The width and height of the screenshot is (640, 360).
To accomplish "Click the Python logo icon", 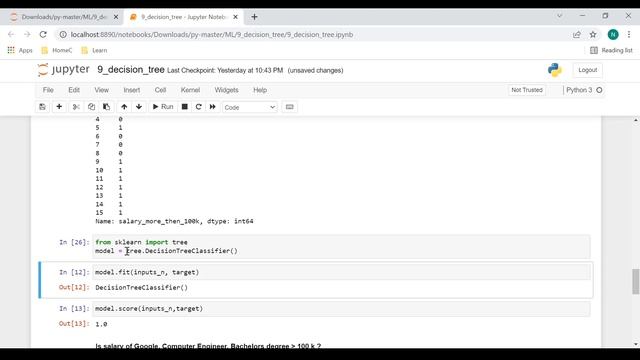I will pyautogui.click(x=554, y=70).
